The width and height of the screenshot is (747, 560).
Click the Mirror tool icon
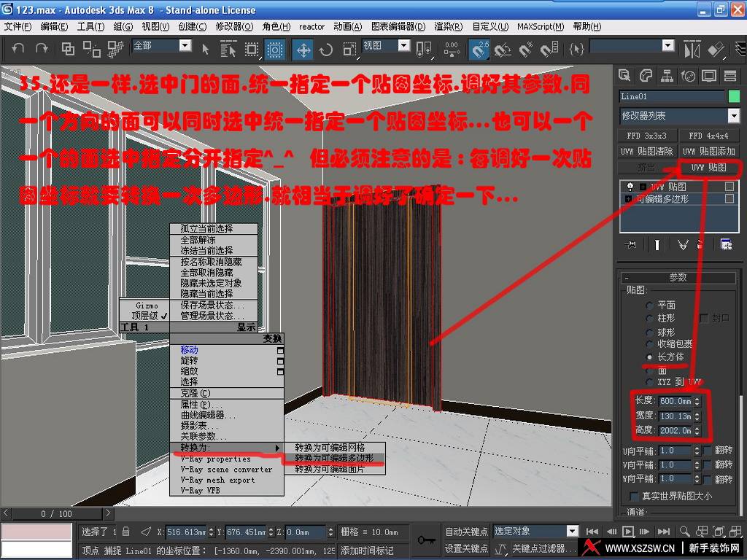pyautogui.click(x=692, y=49)
